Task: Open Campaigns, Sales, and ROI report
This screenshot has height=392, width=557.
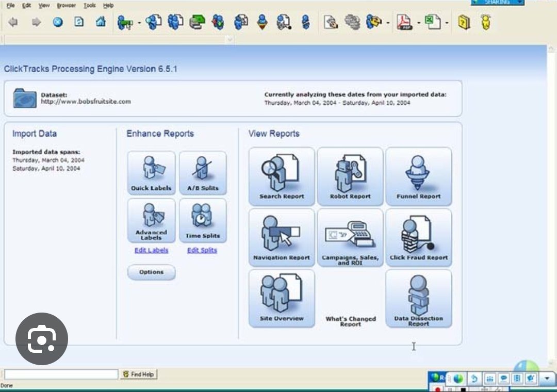Action: pos(350,237)
